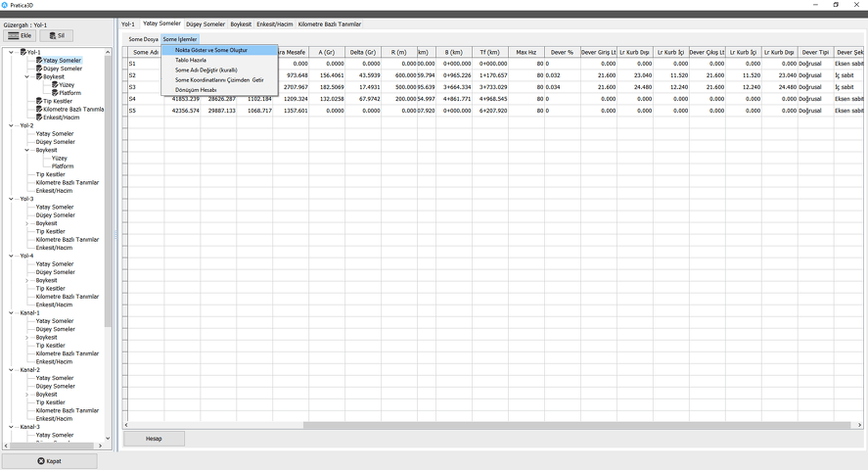
Task: Select Enkesit/Hacim under Yol-4 in tree
Action: pyautogui.click(x=54, y=305)
